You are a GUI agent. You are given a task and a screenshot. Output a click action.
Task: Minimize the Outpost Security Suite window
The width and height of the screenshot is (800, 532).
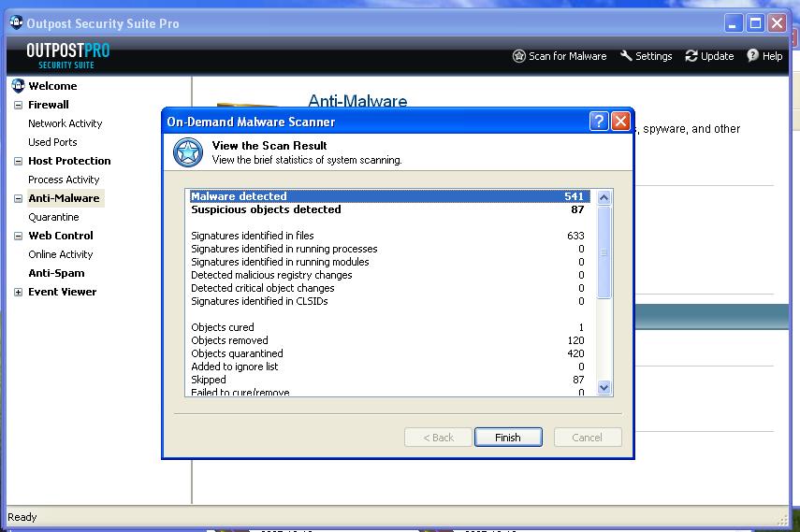pyautogui.click(x=733, y=23)
